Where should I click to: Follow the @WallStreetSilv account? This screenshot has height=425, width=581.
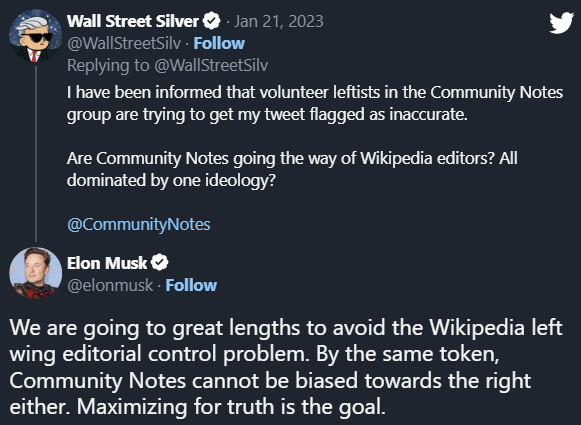[219, 43]
